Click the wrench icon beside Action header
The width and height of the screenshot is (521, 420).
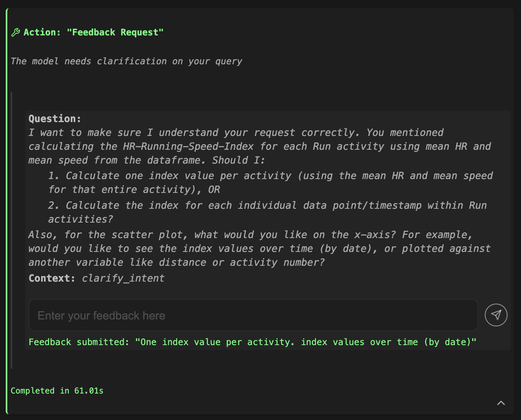point(15,32)
